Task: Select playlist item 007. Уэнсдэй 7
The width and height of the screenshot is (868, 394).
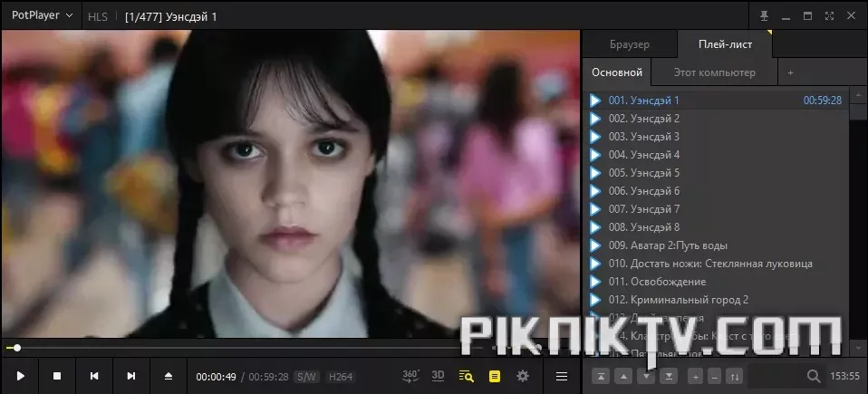Action: (716, 209)
